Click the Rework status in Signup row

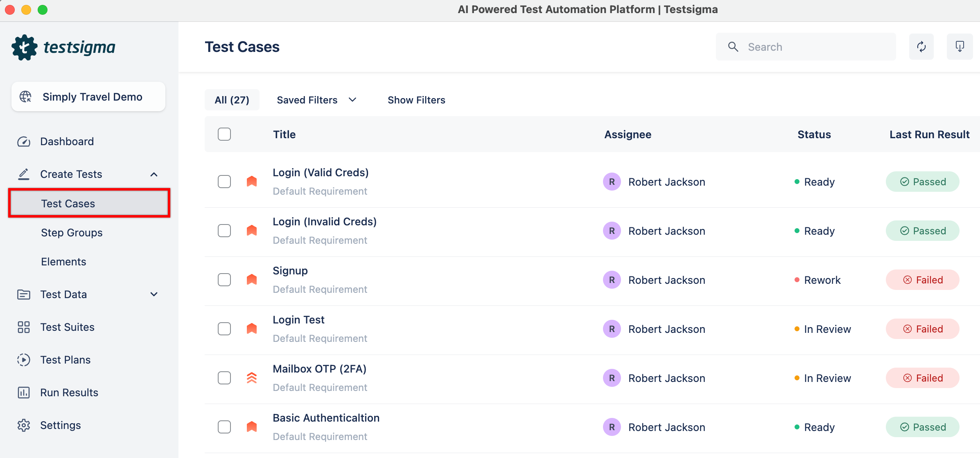(x=817, y=280)
